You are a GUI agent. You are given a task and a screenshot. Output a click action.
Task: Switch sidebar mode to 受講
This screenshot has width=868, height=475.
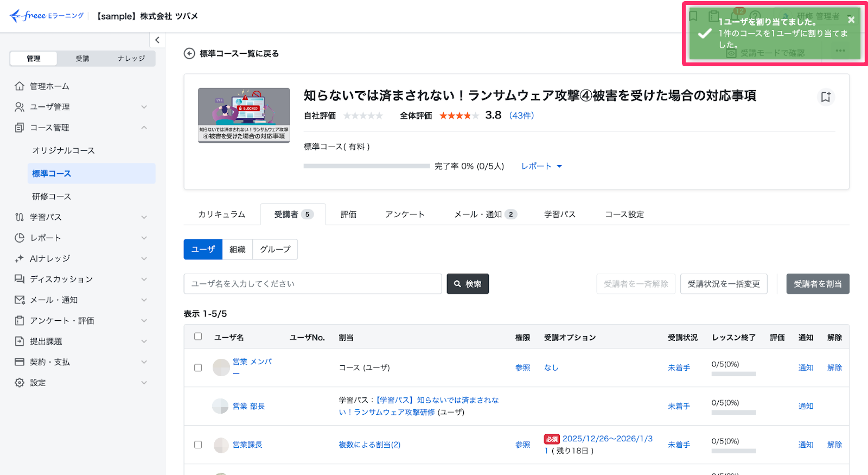click(x=82, y=59)
